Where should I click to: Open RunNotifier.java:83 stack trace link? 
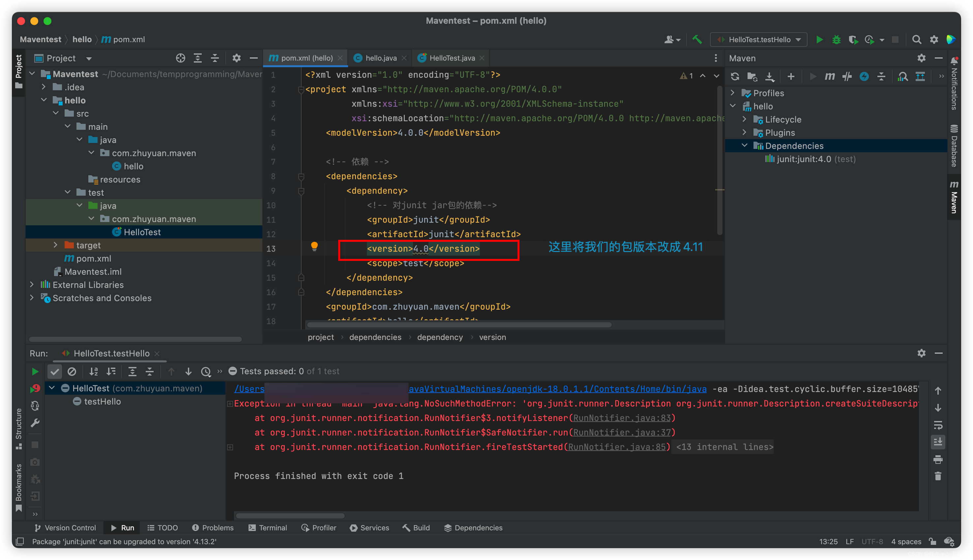click(622, 418)
